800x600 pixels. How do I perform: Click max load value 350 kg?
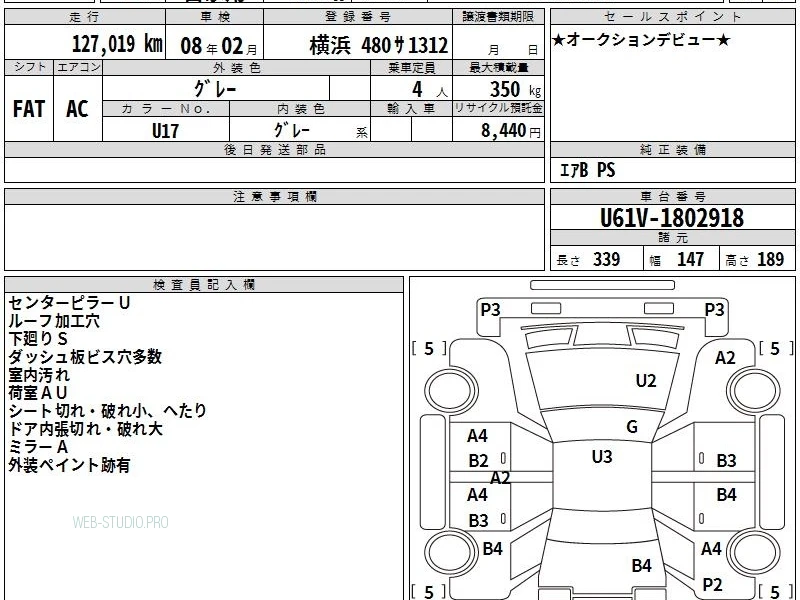point(515,90)
